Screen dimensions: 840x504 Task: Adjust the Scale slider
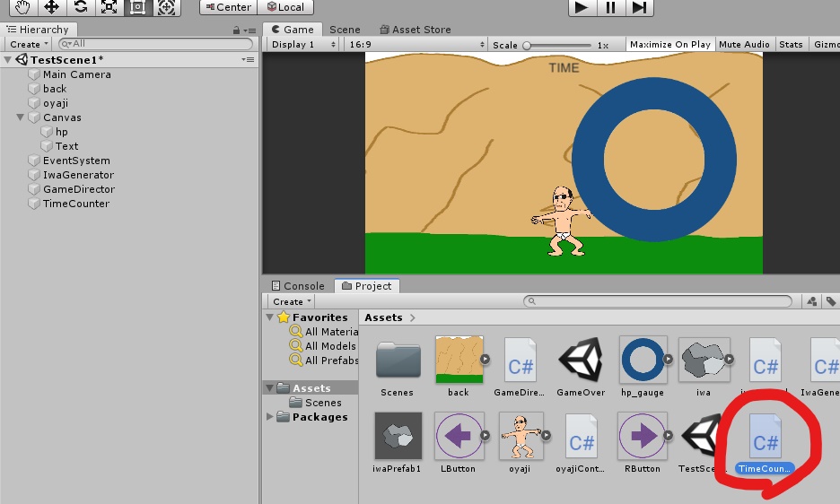pos(558,46)
